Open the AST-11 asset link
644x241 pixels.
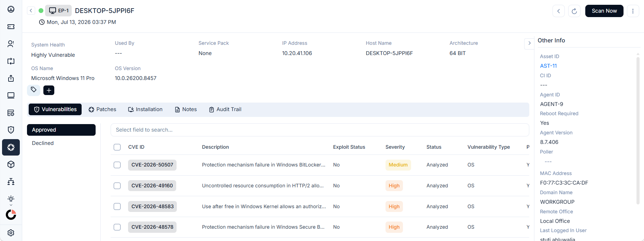[548, 66]
